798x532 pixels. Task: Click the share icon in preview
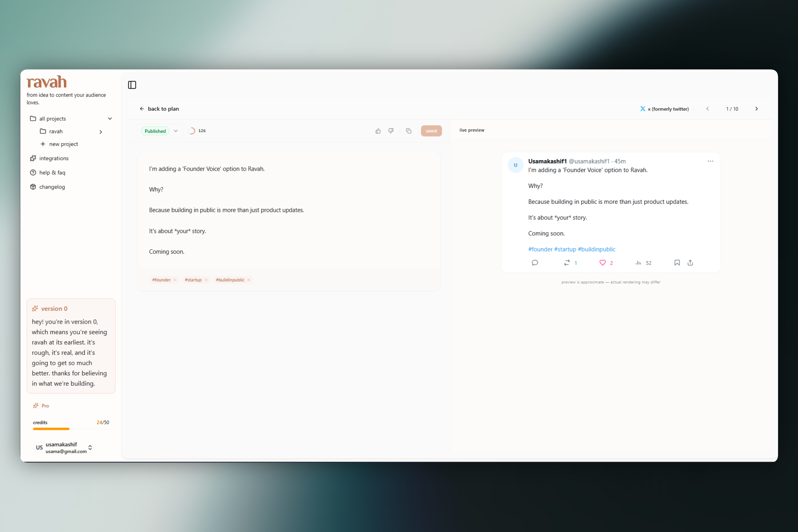tap(690, 263)
